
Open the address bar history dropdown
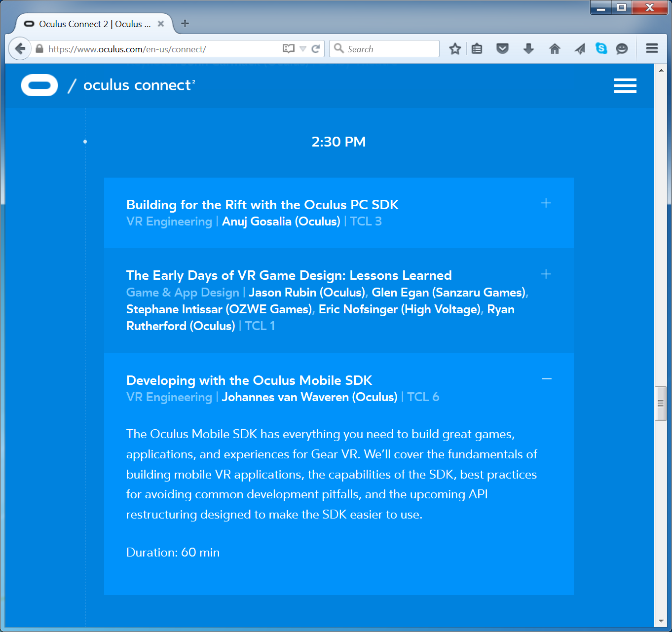click(x=303, y=49)
